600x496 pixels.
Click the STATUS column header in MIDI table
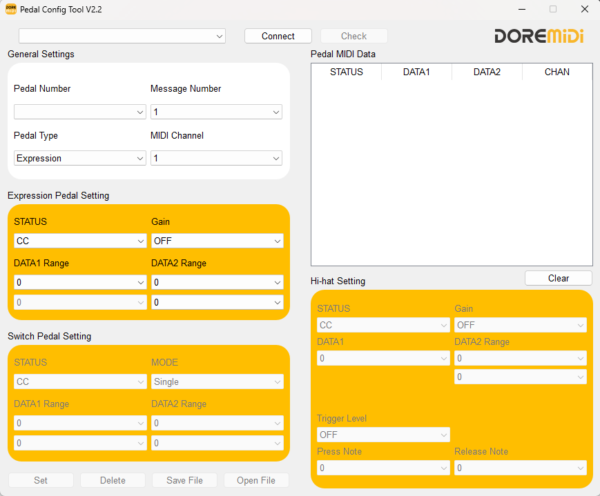pyautogui.click(x=346, y=72)
